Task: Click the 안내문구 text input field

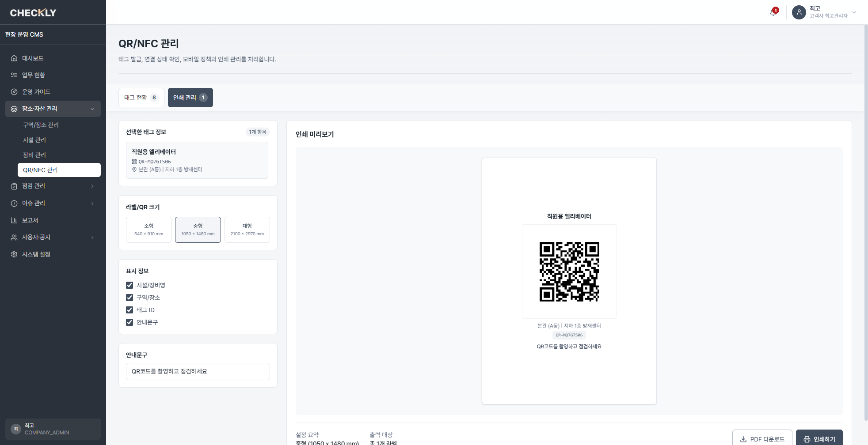Action: click(198, 371)
